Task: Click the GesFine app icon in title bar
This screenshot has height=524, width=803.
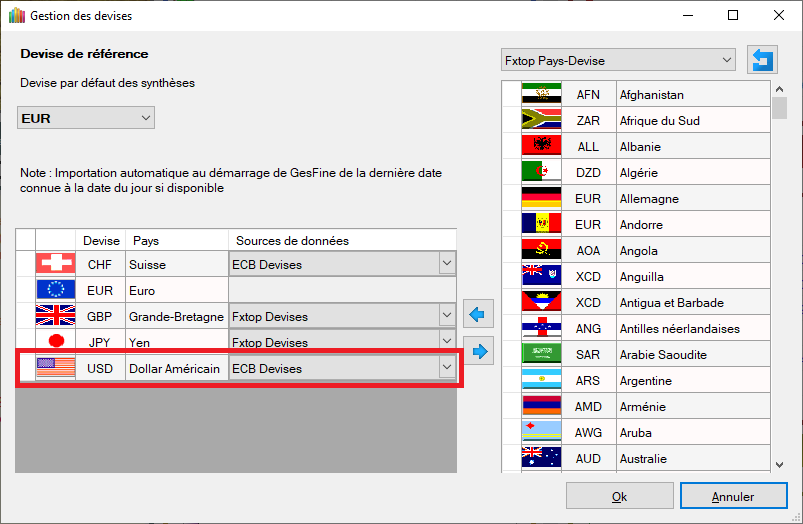Action: coord(16,16)
